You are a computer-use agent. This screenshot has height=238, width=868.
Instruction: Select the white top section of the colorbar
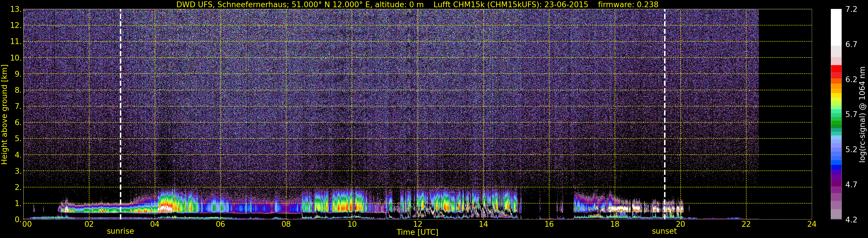[x=836, y=27]
